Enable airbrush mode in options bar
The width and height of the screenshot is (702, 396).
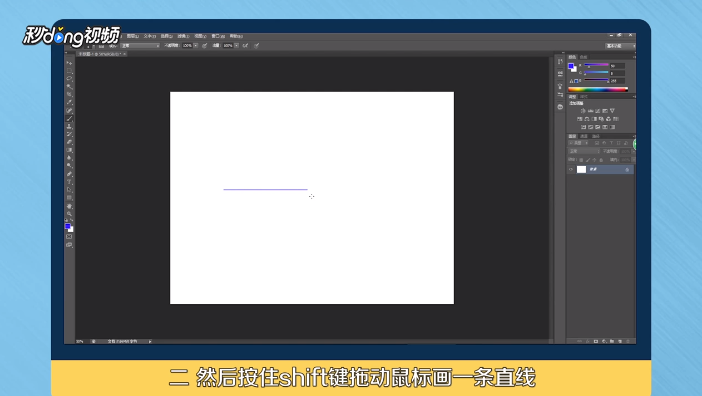pos(245,45)
